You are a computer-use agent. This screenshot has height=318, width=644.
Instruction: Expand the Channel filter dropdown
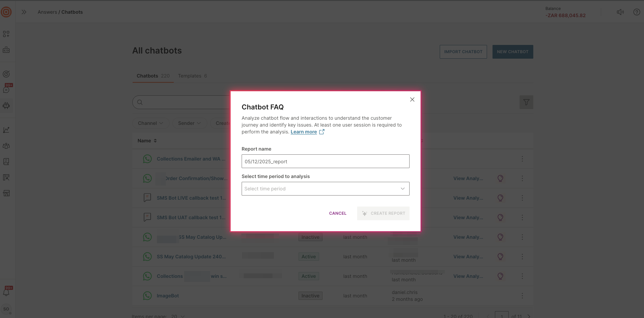click(x=150, y=123)
